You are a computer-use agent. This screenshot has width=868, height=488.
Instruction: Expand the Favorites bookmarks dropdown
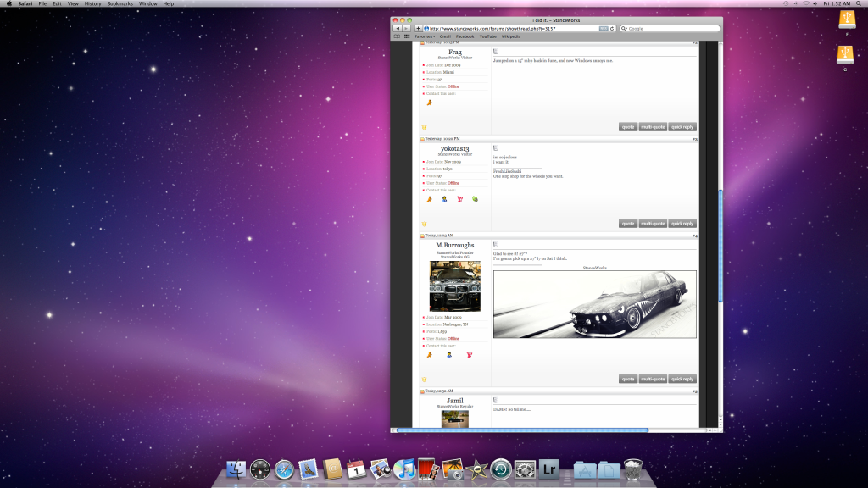[425, 36]
